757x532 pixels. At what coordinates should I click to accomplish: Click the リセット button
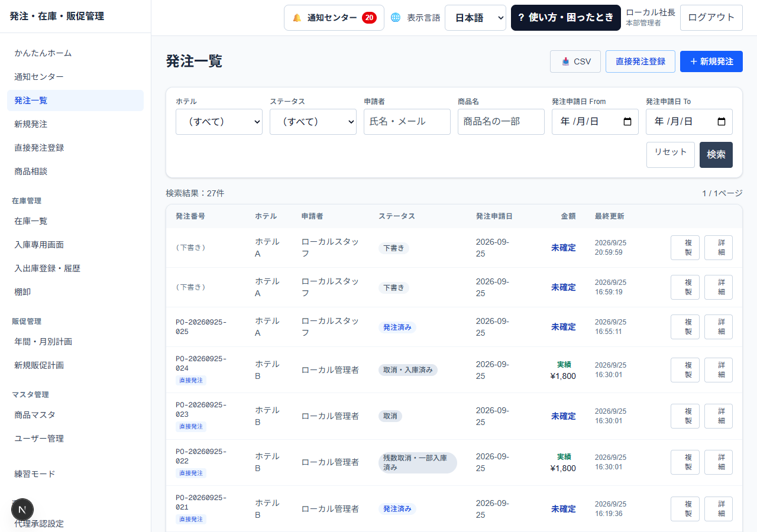(671, 155)
